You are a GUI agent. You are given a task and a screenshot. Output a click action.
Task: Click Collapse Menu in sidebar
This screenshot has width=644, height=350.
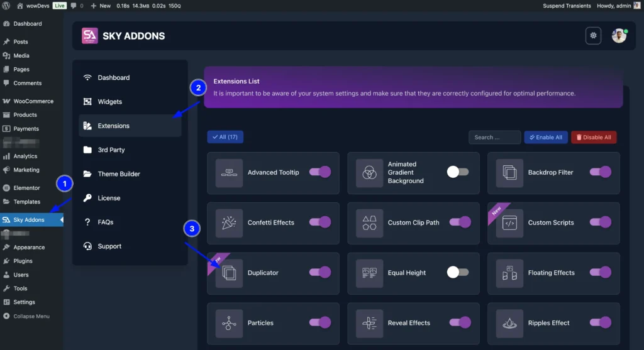[31, 316]
